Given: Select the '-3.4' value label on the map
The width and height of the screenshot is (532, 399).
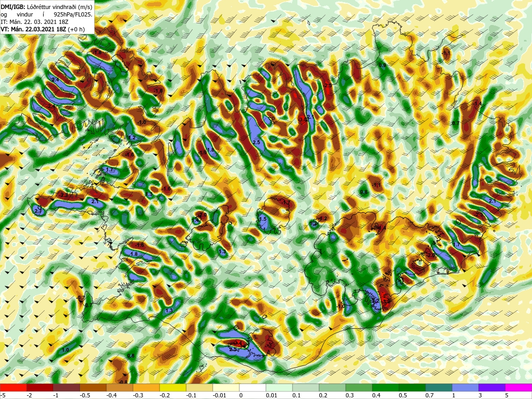Looking at the screenshot, I should tap(237, 343).
